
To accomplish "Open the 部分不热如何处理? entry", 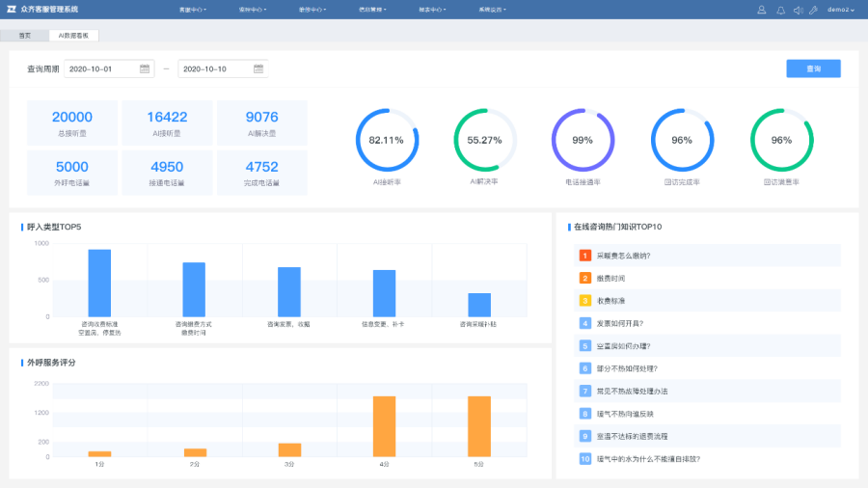I will coord(708,368).
